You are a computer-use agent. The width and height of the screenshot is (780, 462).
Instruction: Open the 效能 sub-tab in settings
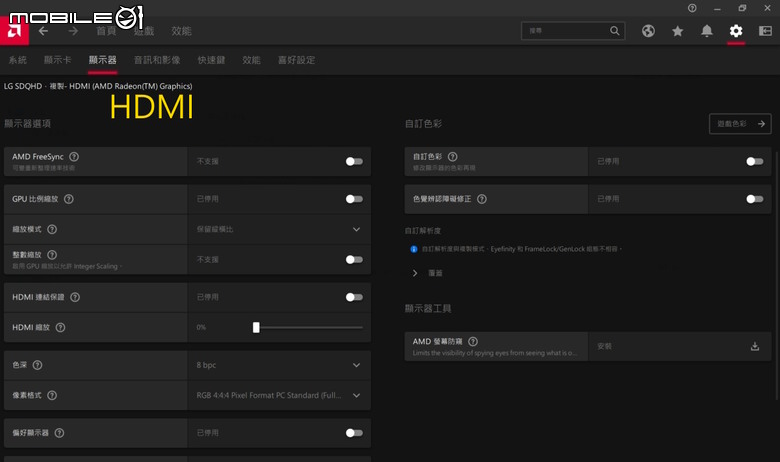click(251, 60)
